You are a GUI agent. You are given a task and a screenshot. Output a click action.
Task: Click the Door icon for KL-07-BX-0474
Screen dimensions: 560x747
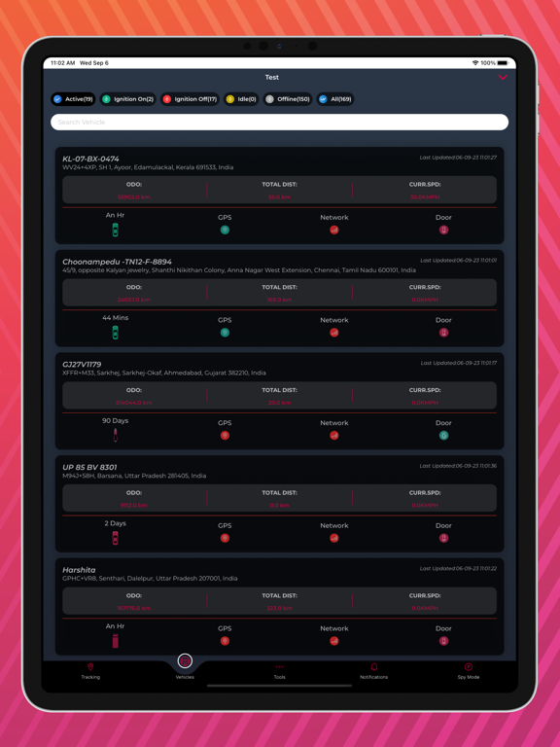(x=443, y=231)
